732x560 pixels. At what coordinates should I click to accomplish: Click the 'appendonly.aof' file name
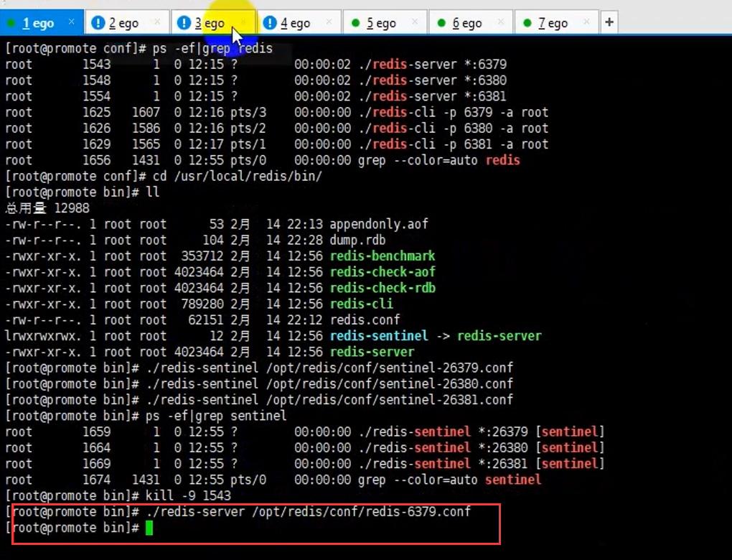[379, 224]
